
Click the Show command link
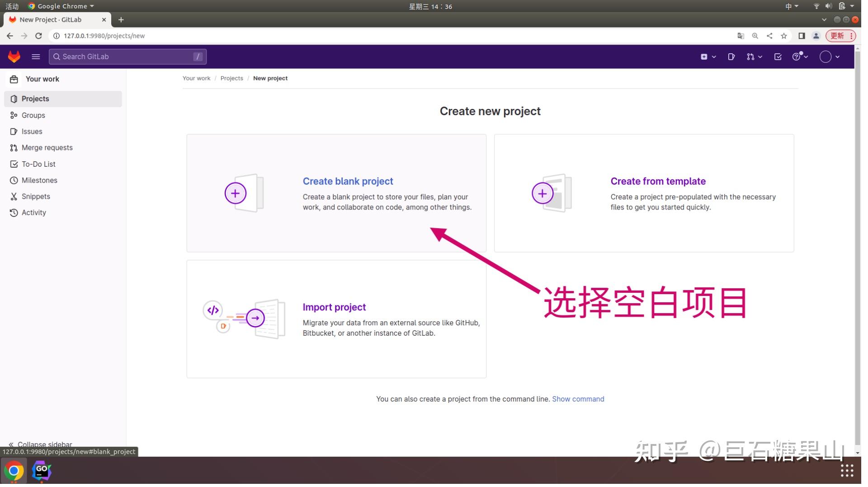(x=578, y=399)
